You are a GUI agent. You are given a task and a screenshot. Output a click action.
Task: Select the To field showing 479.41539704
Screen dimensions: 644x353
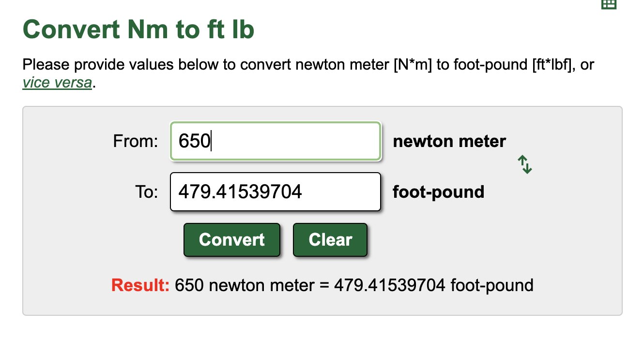(x=275, y=192)
